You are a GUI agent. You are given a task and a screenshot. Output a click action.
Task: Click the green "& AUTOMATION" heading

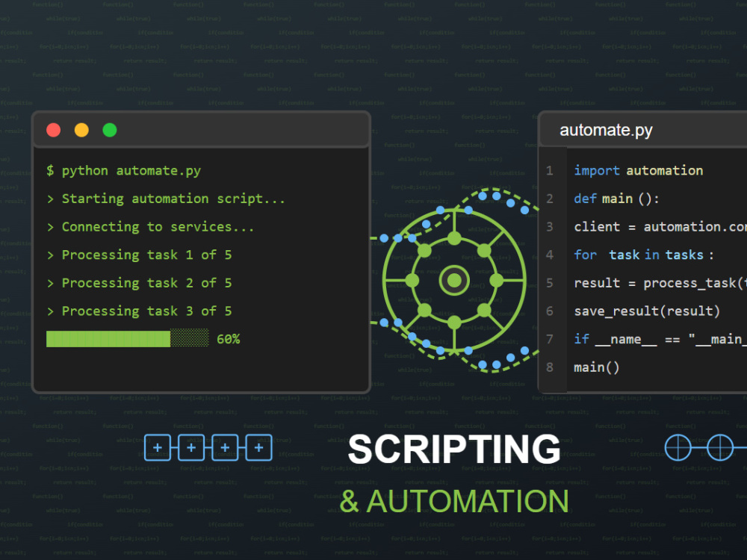point(454,502)
